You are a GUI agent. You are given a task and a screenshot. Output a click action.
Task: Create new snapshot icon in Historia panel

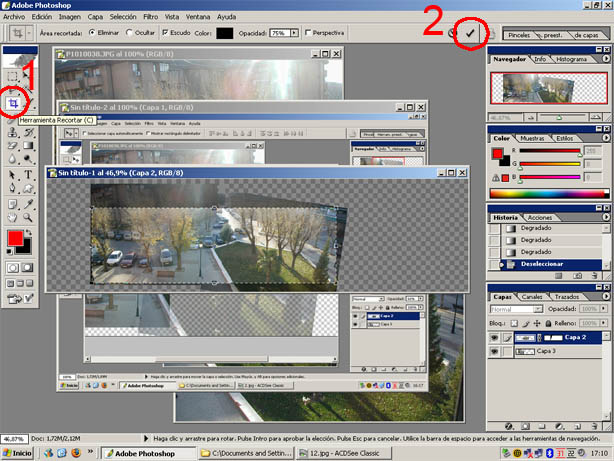click(x=577, y=276)
